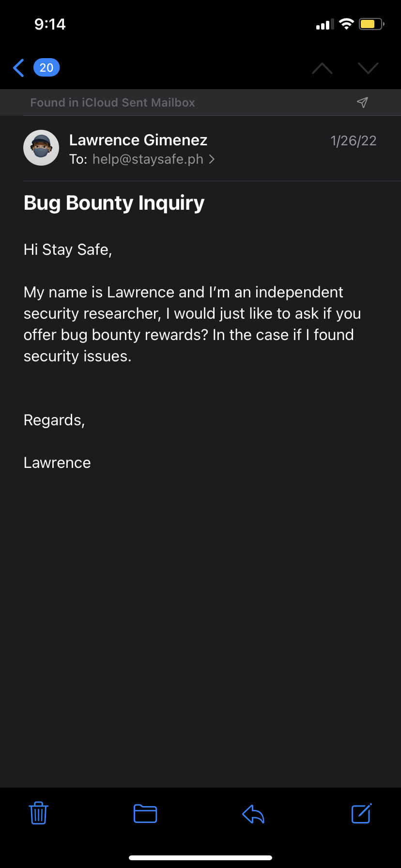Tap the paper plane sent icon
Image resolution: width=401 pixels, height=868 pixels.
(362, 102)
